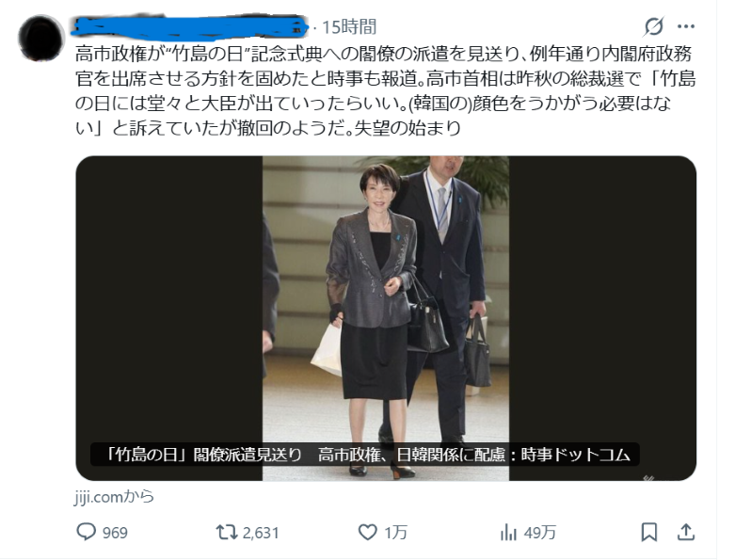The height and width of the screenshot is (560, 735).
Task: Click the 竹島の日 headline caption overlay
Action: (365, 454)
